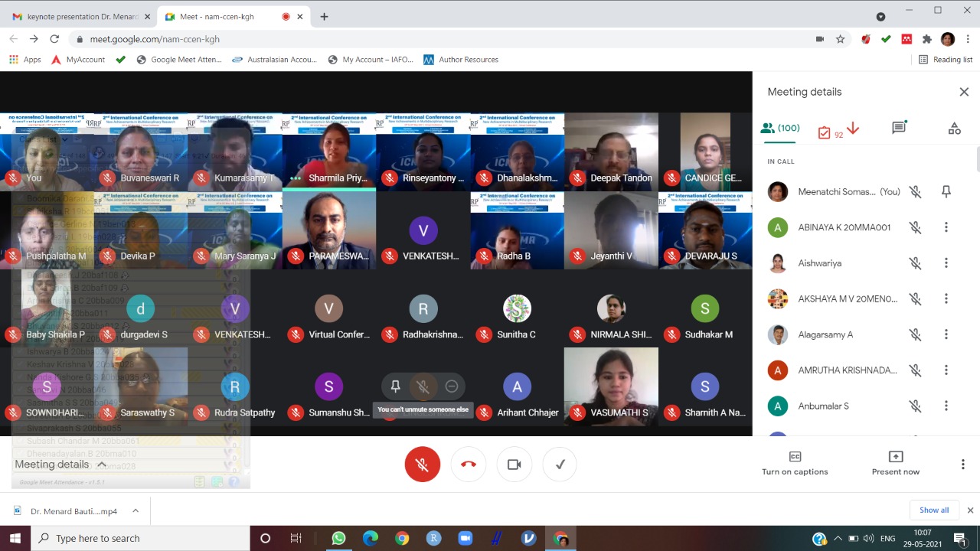The height and width of the screenshot is (551, 980).
Task: Open Task View on the taskbar
Action: [296, 539]
